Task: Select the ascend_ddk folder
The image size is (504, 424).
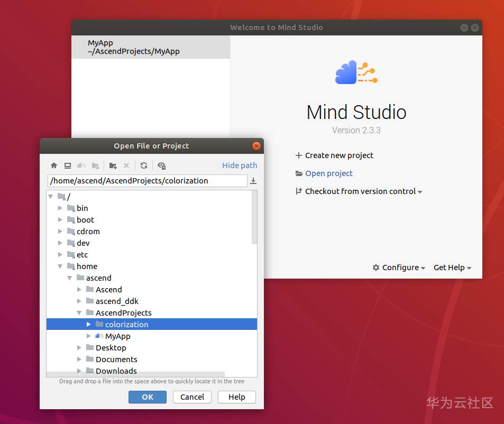Action: pyautogui.click(x=152, y=301)
